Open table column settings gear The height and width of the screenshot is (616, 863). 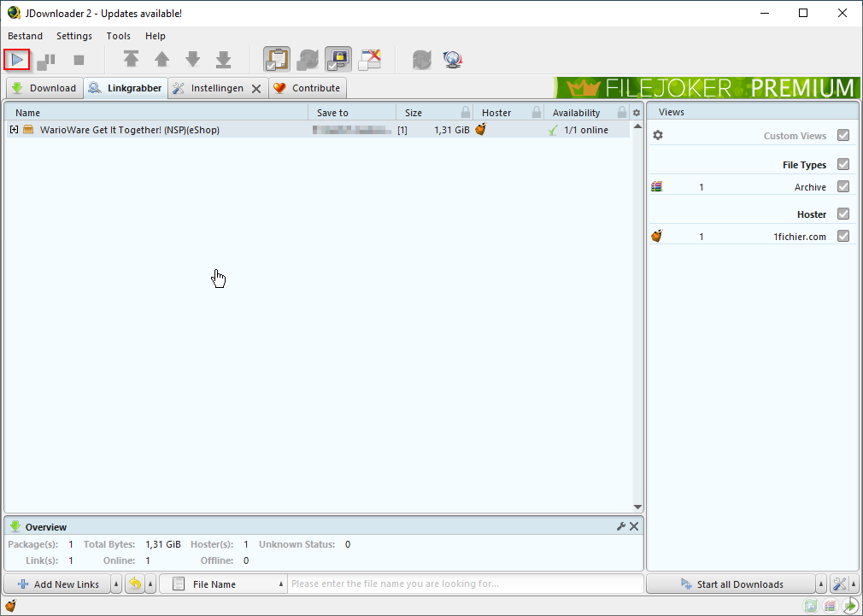click(x=637, y=113)
